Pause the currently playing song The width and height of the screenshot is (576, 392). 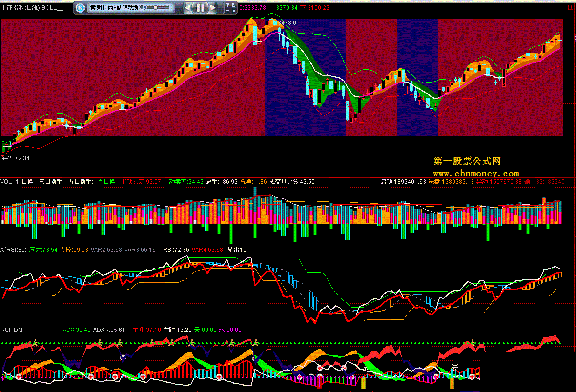(x=200, y=8)
